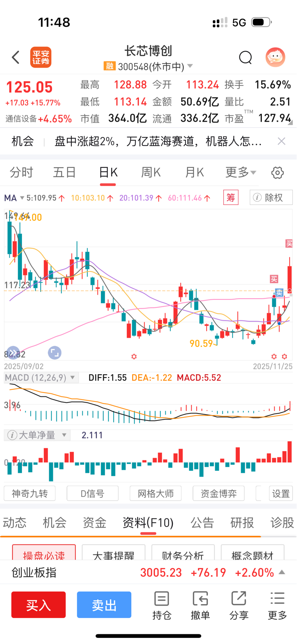The height and width of the screenshot is (644, 297).
Task: Switch to 五日 chart tab
Action: pos(64,172)
